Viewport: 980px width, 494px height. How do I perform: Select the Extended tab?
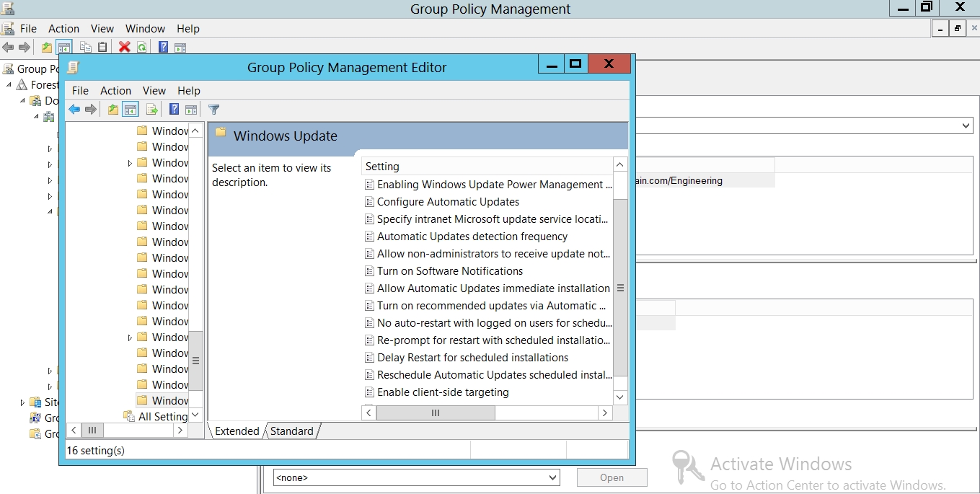237,431
